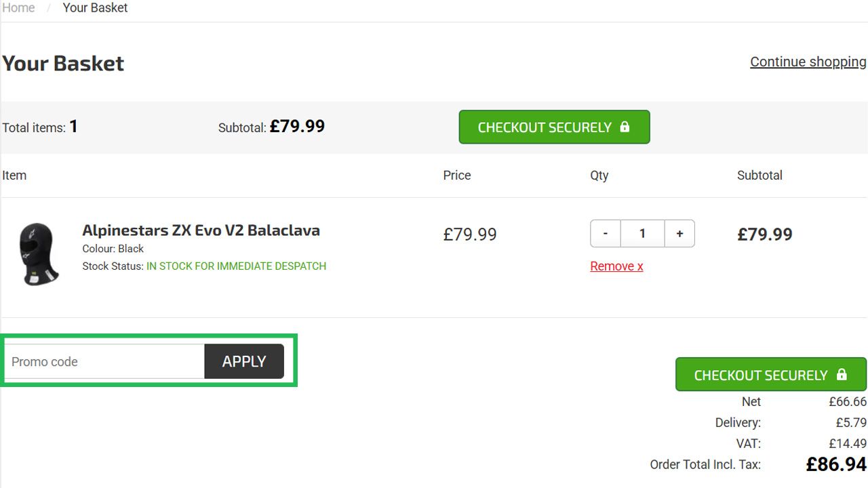Click the Your Basket breadcrumb
Image resolution: width=868 pixels, height=488 pixels.
[x=95, y=8]
